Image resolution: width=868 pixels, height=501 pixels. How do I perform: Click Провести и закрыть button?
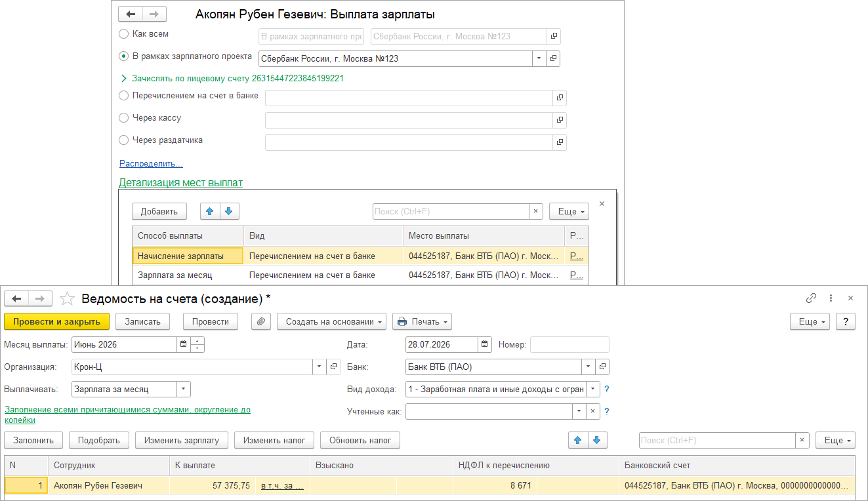click(57, 321)
